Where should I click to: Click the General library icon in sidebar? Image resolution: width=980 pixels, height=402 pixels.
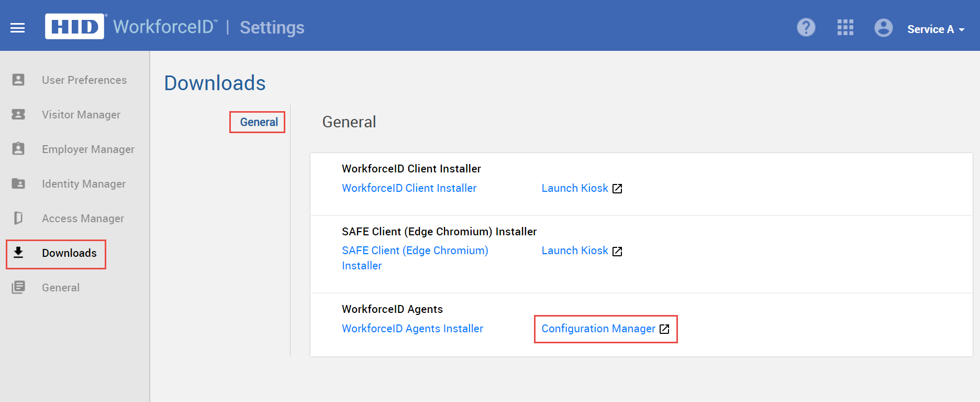18,287
